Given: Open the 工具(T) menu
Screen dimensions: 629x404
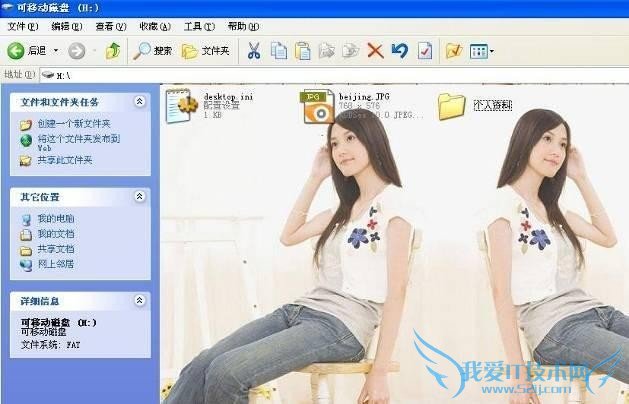Looking at the screenshot, I should [199, 26].
